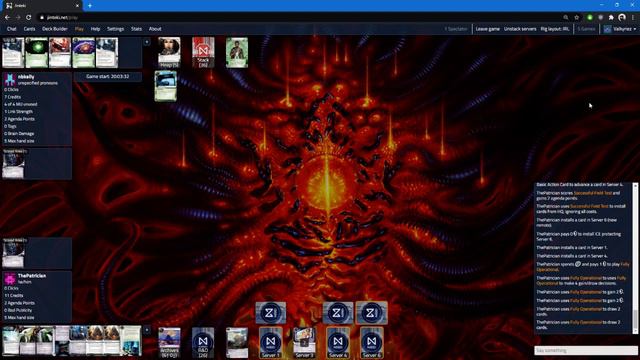
Task: Open the Chat menu item
Action: tap(11, 29)
